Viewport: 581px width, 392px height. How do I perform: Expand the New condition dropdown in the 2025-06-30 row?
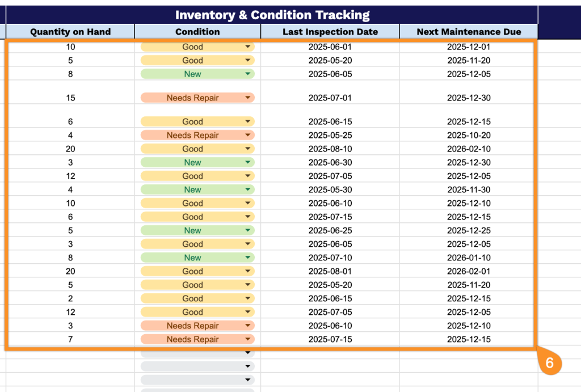247,162
